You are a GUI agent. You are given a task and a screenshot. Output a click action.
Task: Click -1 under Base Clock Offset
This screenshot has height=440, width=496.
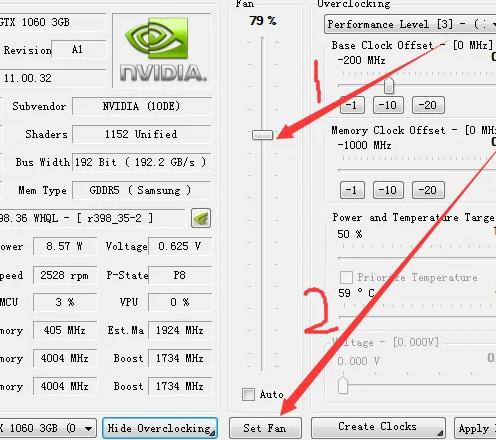pos(352,105)
